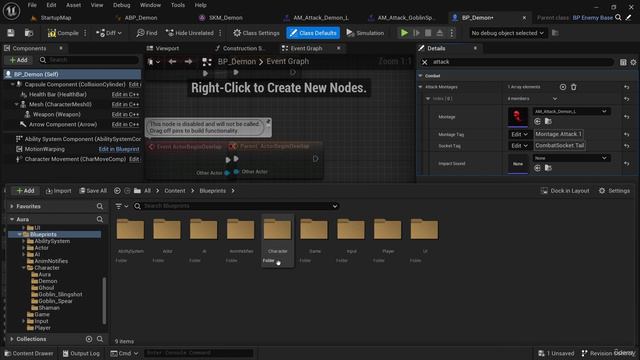Screen dimensions: 640x360
Task: Switch to the Viewport tab
Action: click(x=163, y=48)
